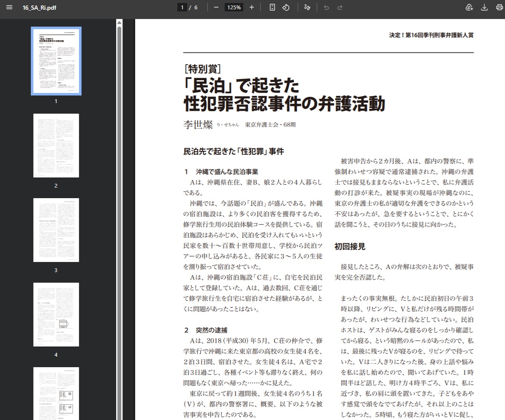Open the partially visible page 5 thumbnail
Screen dimensions: 505x420
56,393
